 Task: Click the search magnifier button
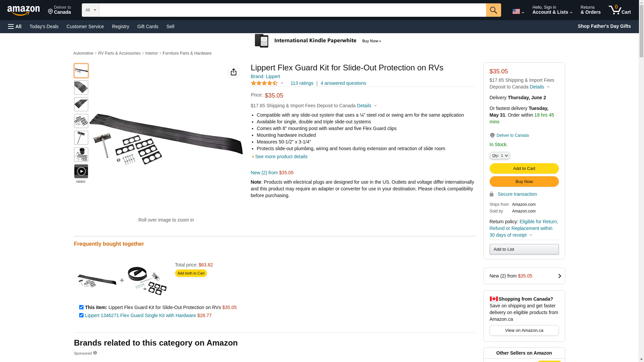click(493, 10)
